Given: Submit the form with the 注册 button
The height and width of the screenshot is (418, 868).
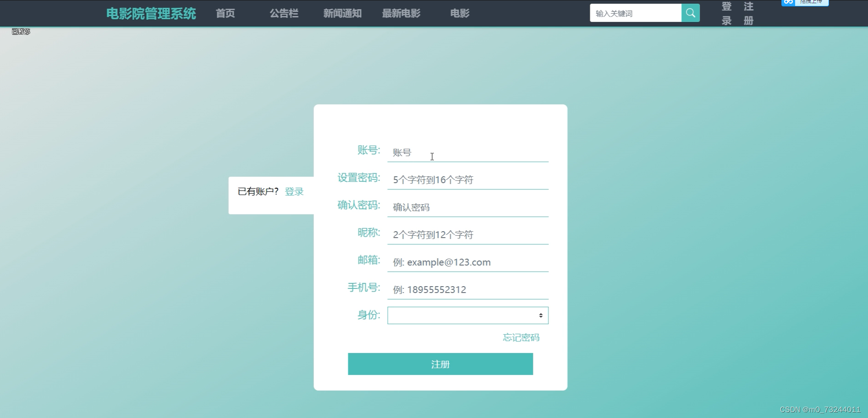Looking at the screenshot, I should (x=440, y=364).
